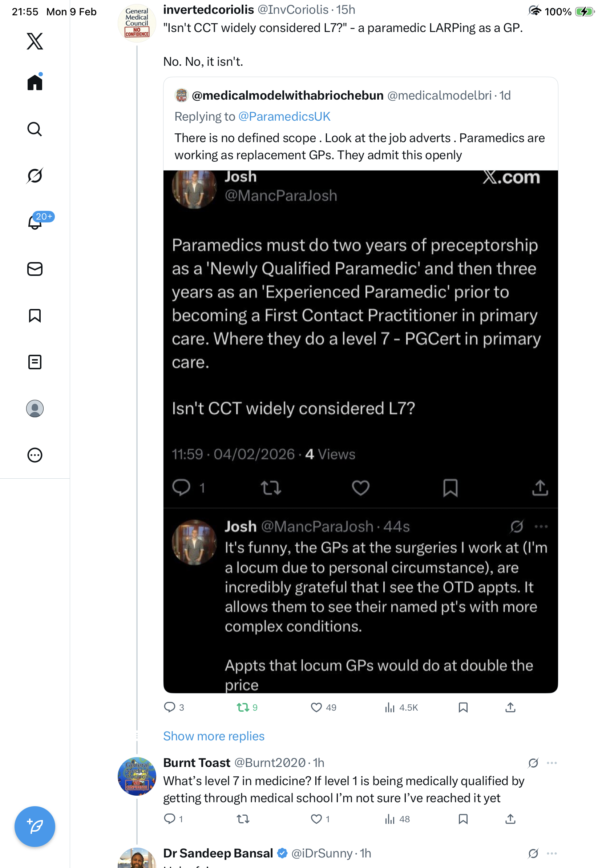Viewport: 606px width, 868px height.
Task: Open Dr Sandeep Bansal's profile name
Action: [x=218, y=853]
